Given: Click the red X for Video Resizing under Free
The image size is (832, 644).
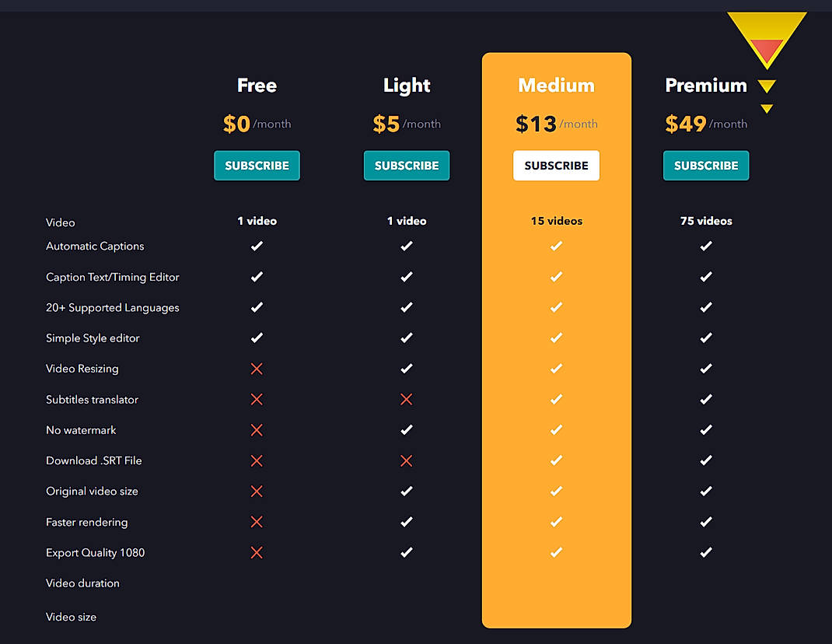Looking at the screenshot, I should tap(257, 368).
